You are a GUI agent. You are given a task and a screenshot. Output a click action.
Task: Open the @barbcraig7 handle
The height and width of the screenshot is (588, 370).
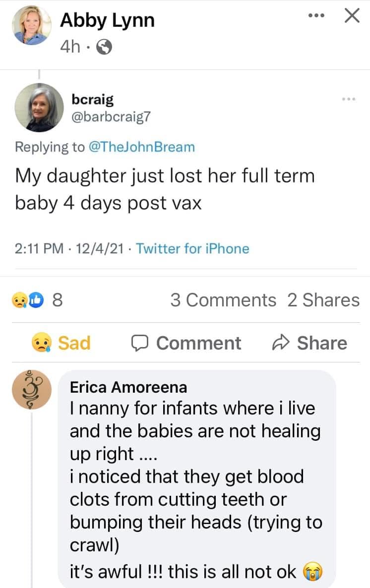[111, 117]
